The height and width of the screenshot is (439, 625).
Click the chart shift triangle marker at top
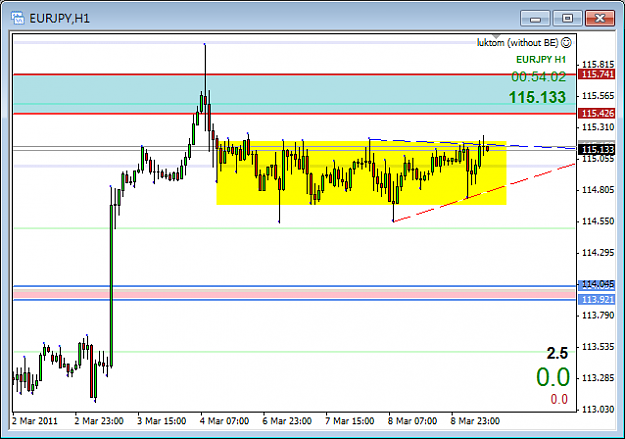[495, 37]
